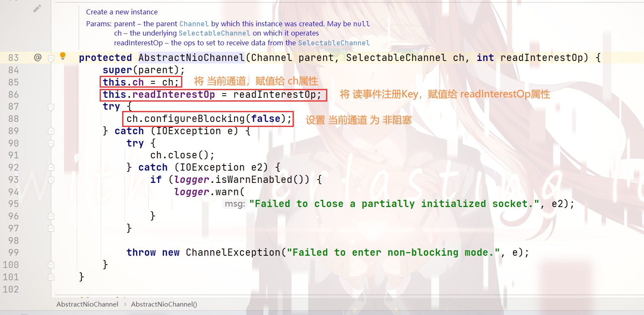Click the pencil edit icon beside the documentation

(37, 8)
